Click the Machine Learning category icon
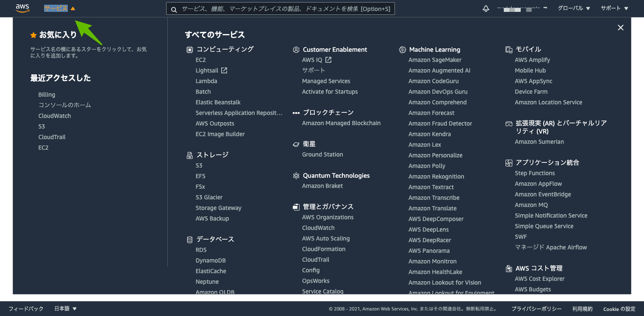644x316 pixels. click(x=402, y=50)
